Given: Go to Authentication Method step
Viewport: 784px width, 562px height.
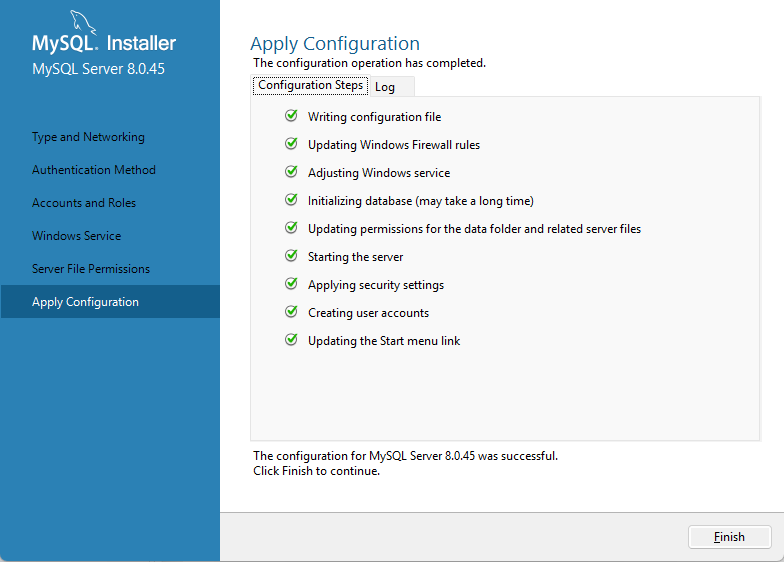Looking at the screenshot, I should point(94,170).
